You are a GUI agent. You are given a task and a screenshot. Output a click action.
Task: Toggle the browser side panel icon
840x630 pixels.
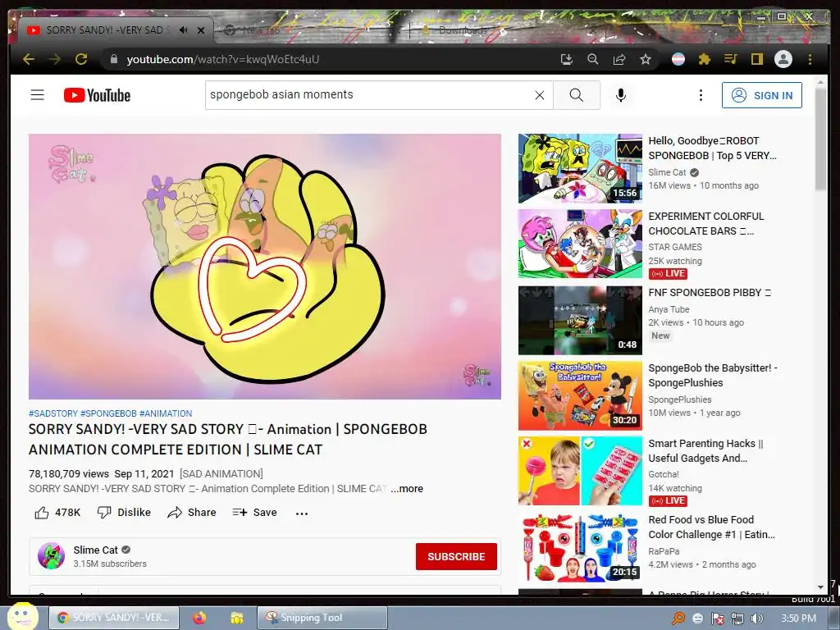tap(756, 59)
